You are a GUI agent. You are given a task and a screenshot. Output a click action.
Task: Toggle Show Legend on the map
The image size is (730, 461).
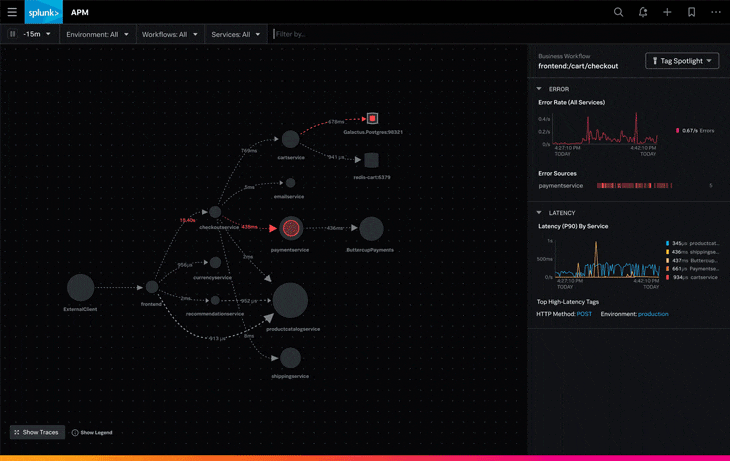[x=92, y=433]
